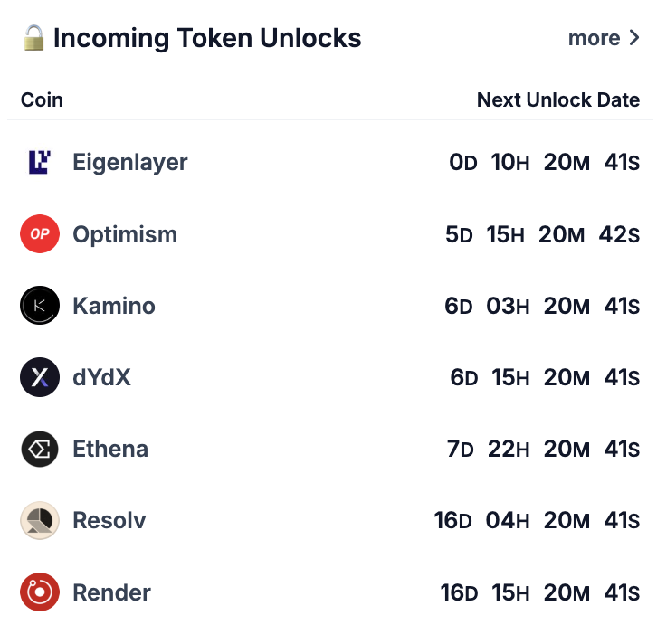Screen dimensions: 657x644
Task: Click the red Render coin logo
Action: (40, 592)
